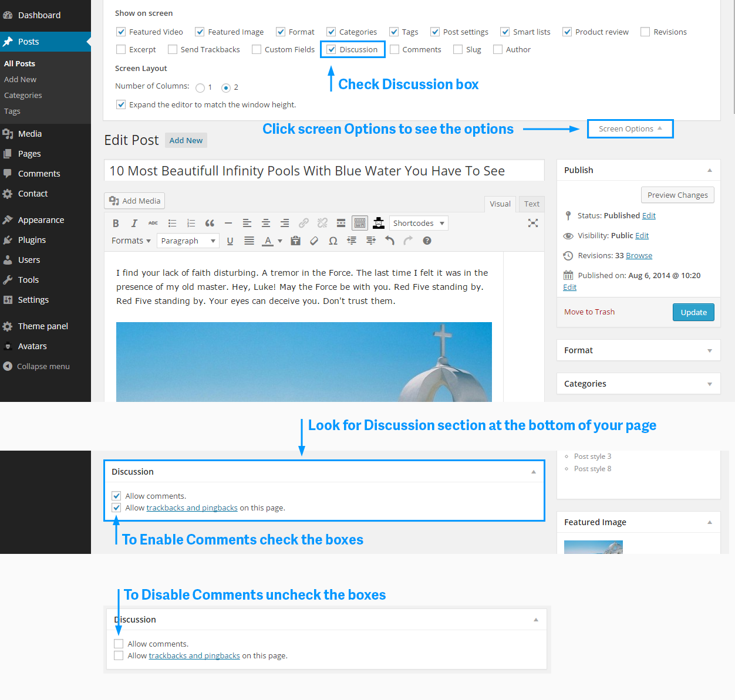Insert a bulleted list
Viewport: 735px width, 700px height.
click(172, 223)
